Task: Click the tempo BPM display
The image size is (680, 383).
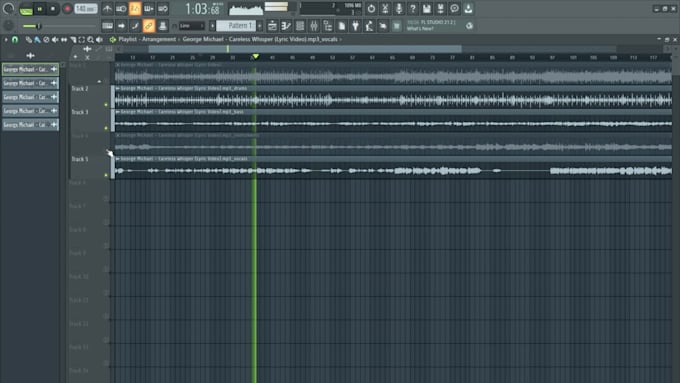Action: (85, 9)
